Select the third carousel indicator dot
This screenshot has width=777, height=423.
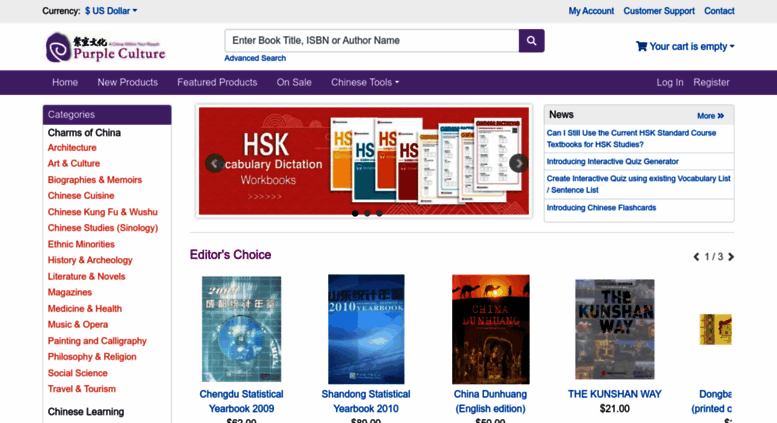pos(379,213)
